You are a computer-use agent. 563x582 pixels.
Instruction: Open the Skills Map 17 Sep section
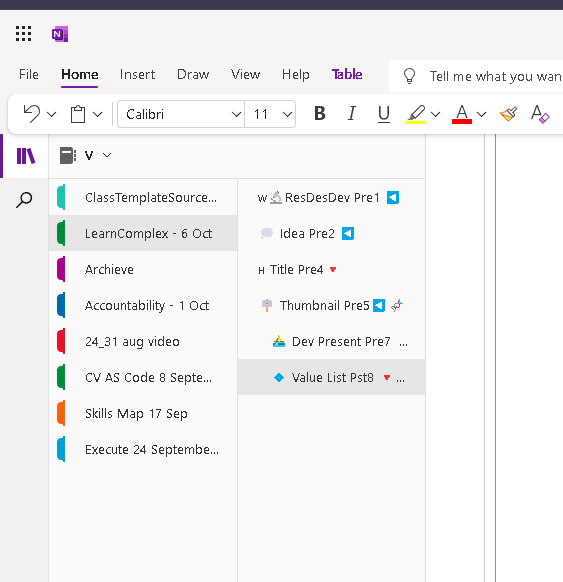(143, 413)
